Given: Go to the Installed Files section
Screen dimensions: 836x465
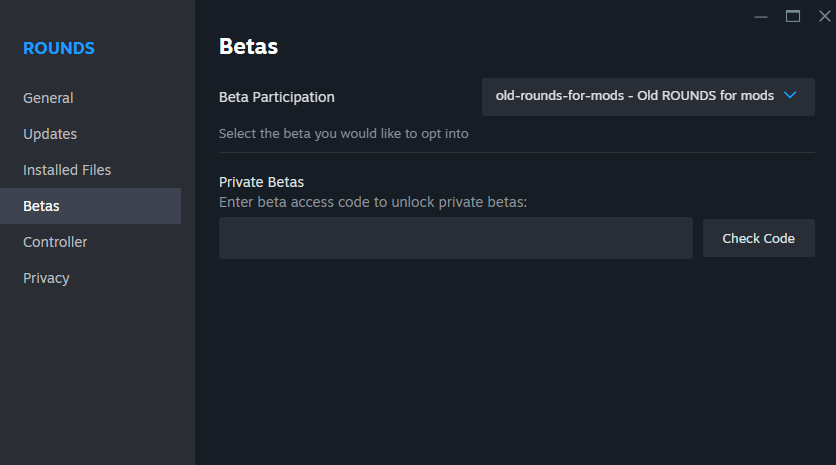Looking at the screenshot, I should pos(67,170).
